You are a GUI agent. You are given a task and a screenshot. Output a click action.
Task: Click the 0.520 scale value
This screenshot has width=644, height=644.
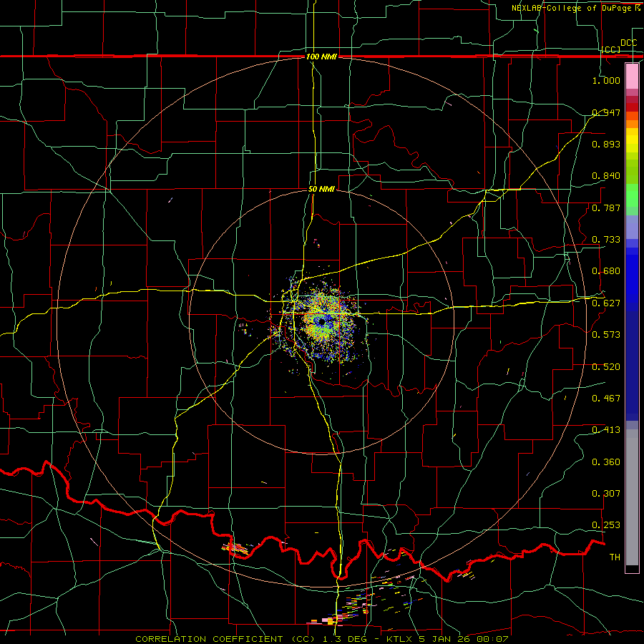point(606,366)
